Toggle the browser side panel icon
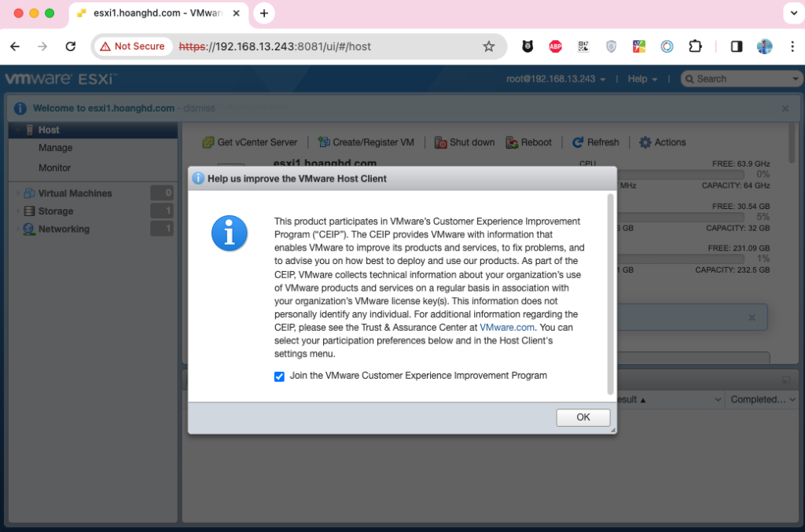This screenshot has height=532, width=805. [x=736, y=46]
